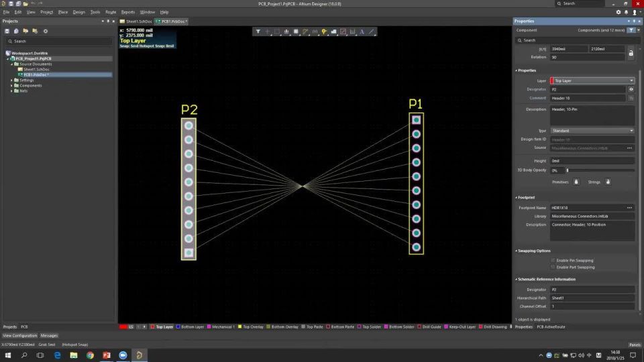The height and width of the screenshot is (362, 644).
Task: Switch to Sheet1.SchDoc tab
Action: click(136, 21)
